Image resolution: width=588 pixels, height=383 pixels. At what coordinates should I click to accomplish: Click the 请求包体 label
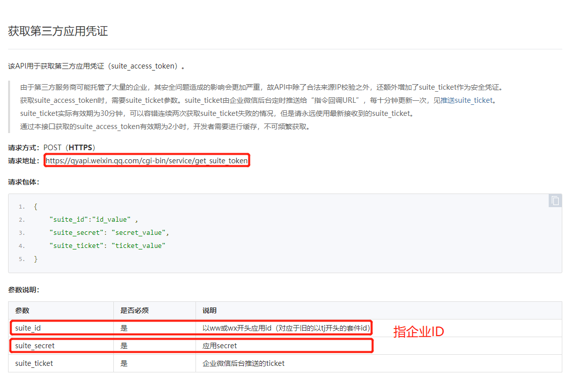(24, 182)
